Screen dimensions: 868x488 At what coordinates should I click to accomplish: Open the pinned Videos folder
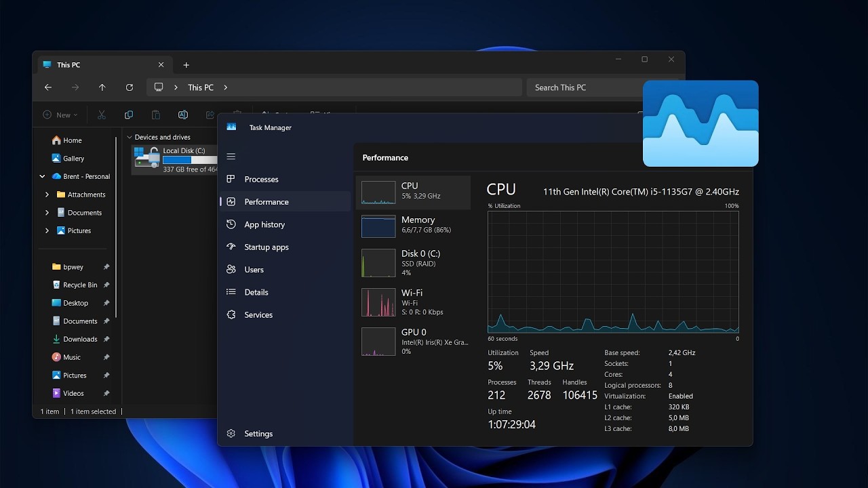[68, 393]
